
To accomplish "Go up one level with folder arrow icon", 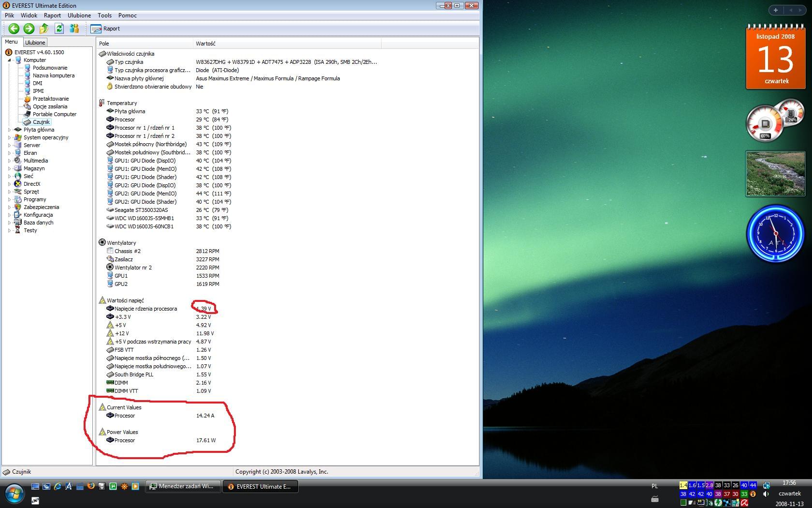I will (x=44, y=29).
